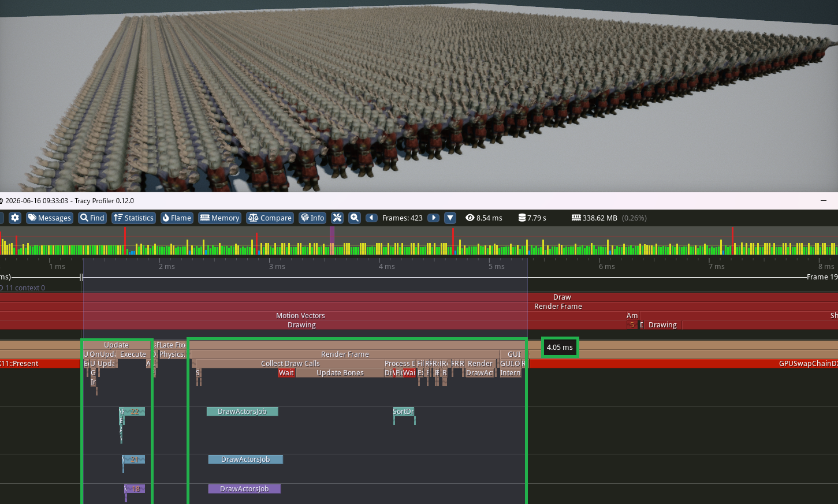838x504 pixels.
Task: Select the 'Motion Vectors' GPU zone
Action: [x=300, y=316]
